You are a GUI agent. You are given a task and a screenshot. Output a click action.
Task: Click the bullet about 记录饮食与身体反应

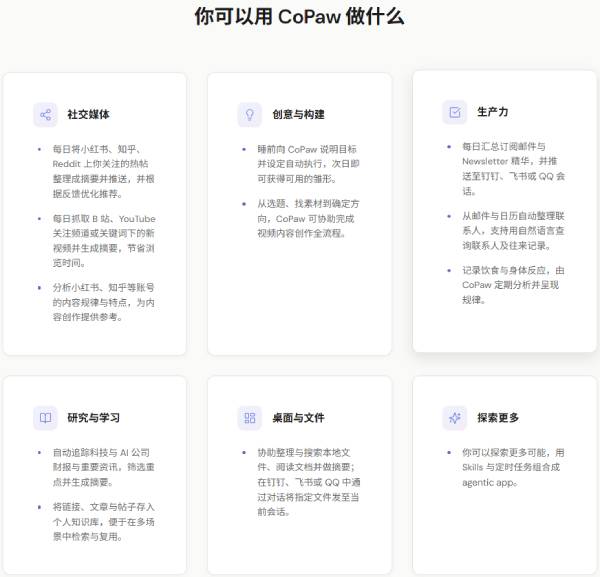(510, 285)
